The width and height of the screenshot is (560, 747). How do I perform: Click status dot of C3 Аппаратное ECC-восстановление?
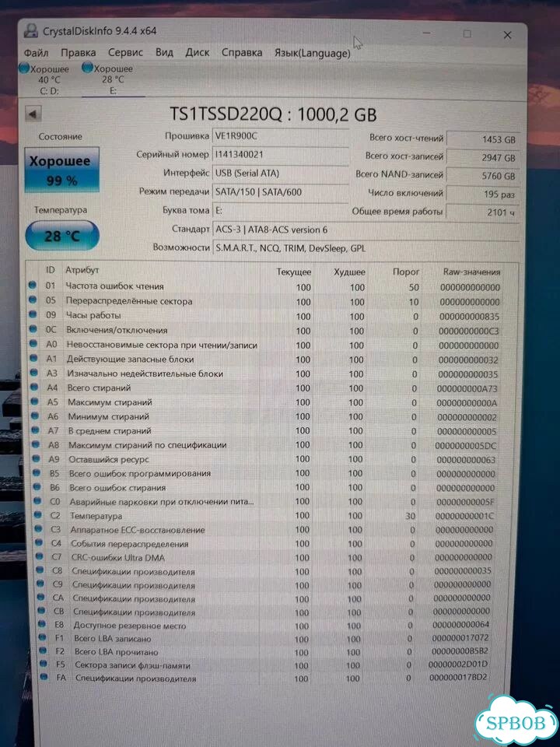39,529
